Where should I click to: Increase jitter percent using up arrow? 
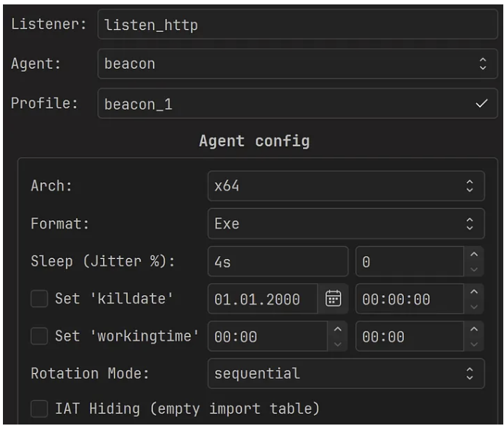coord(473,255)
